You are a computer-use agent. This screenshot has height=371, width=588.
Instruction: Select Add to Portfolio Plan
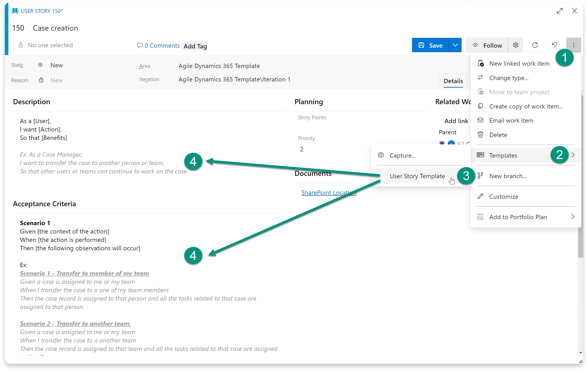pos(526,217)
